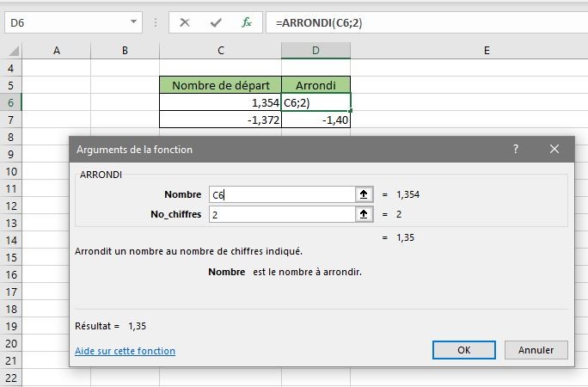Click the dialog help question mark
Screen dimensions: 588x387
point(516,149)
